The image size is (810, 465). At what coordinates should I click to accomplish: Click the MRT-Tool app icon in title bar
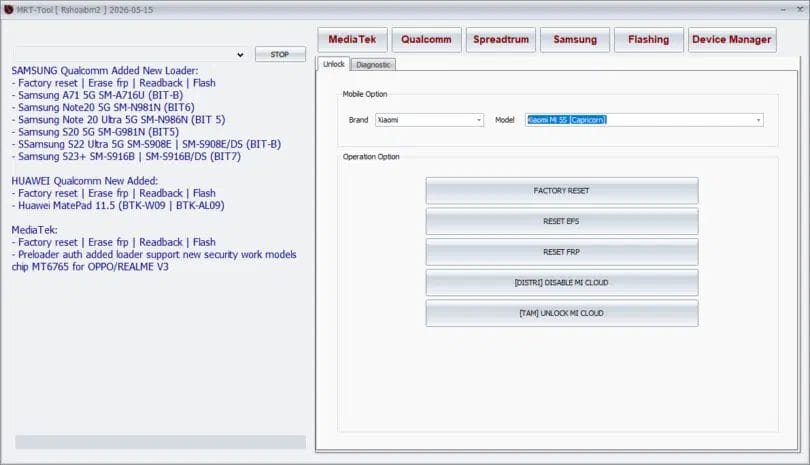(9, 9)
